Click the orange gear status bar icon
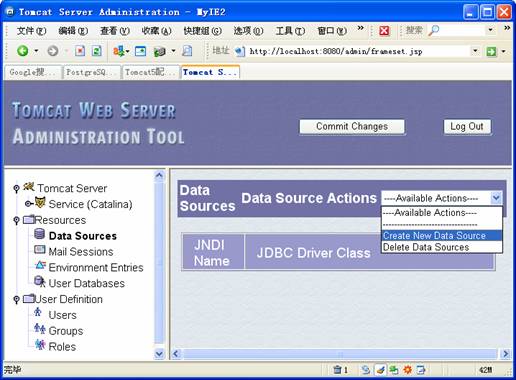516x380 pixels. point(408,369)
